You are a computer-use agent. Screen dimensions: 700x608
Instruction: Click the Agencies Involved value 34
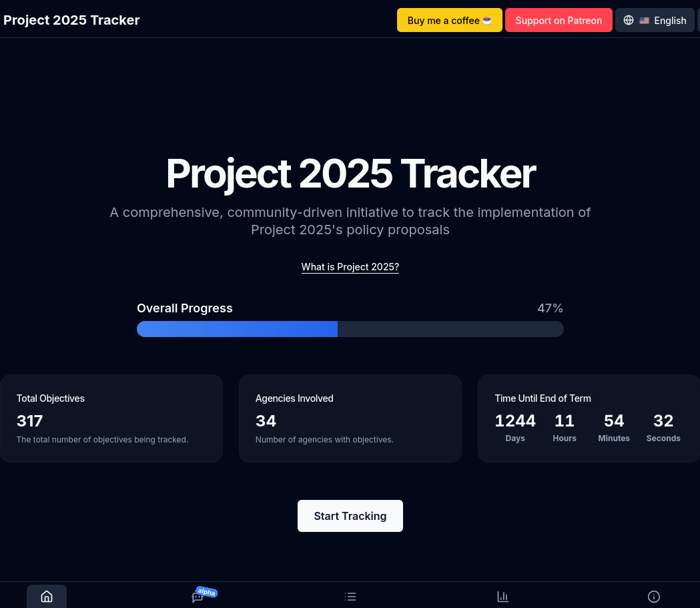tap(266, 420)
